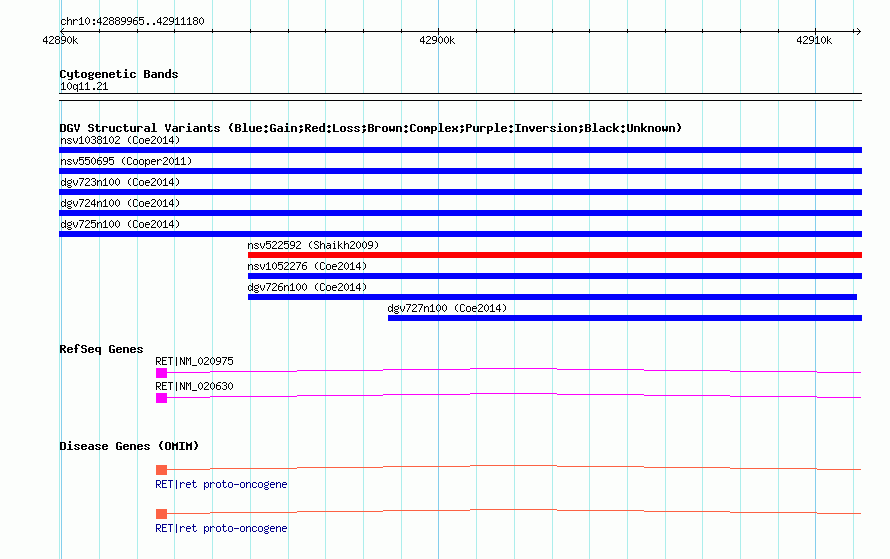Click the 42890k ruler position label
Screen dimensions: 890x559
(x=60, y=40)
